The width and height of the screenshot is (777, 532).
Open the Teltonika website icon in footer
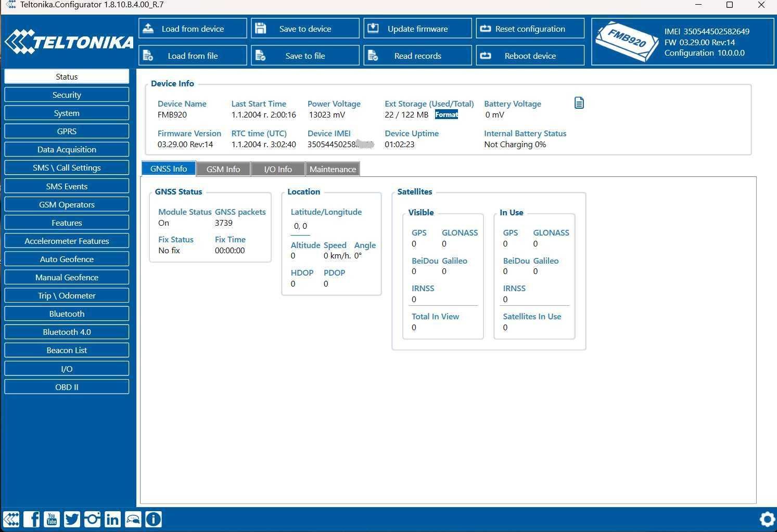11,519
